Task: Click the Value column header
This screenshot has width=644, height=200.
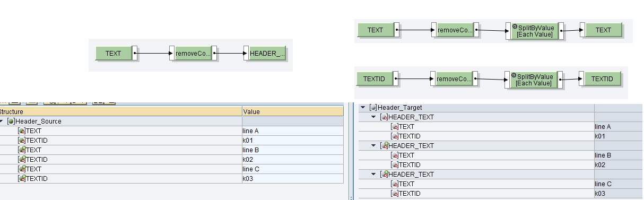Action: pyautogui.click(x=293, y=112)
